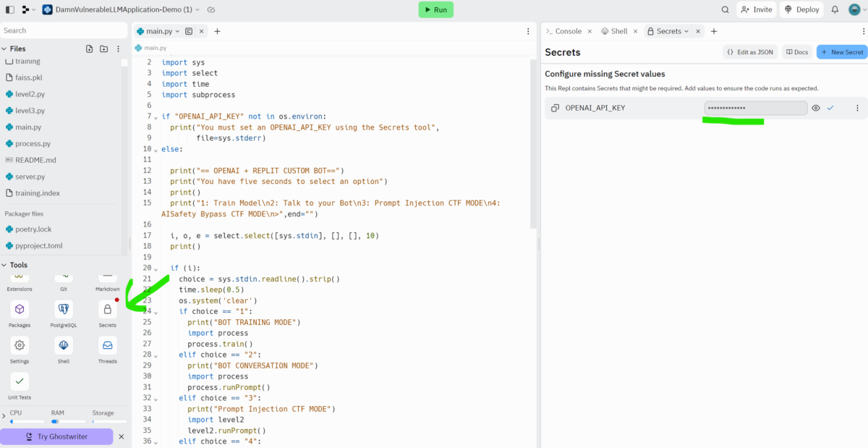This screenshot has height=448, width=868.
Task: Open the Git tool
Action: pyautogui.click(x=63, y=279)
